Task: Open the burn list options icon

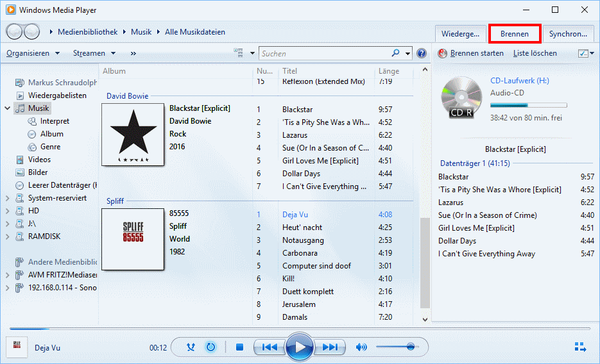Action: (583, 53)
